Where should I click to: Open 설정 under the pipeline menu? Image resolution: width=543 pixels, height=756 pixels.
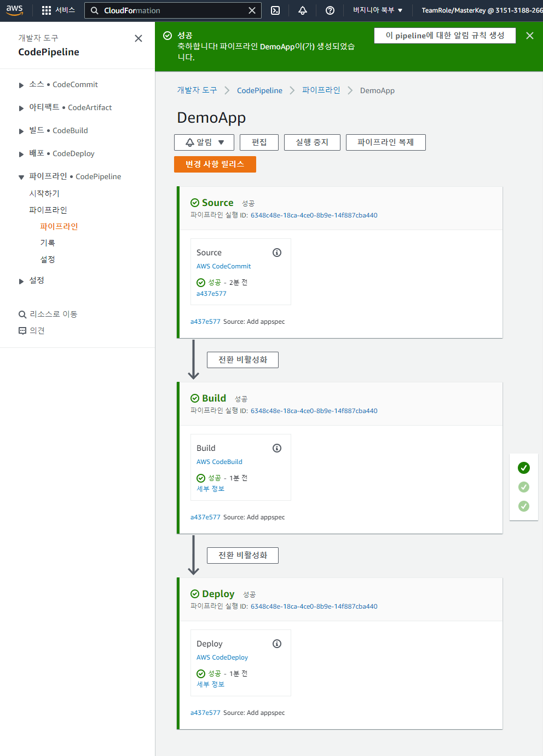pos(48,259)
